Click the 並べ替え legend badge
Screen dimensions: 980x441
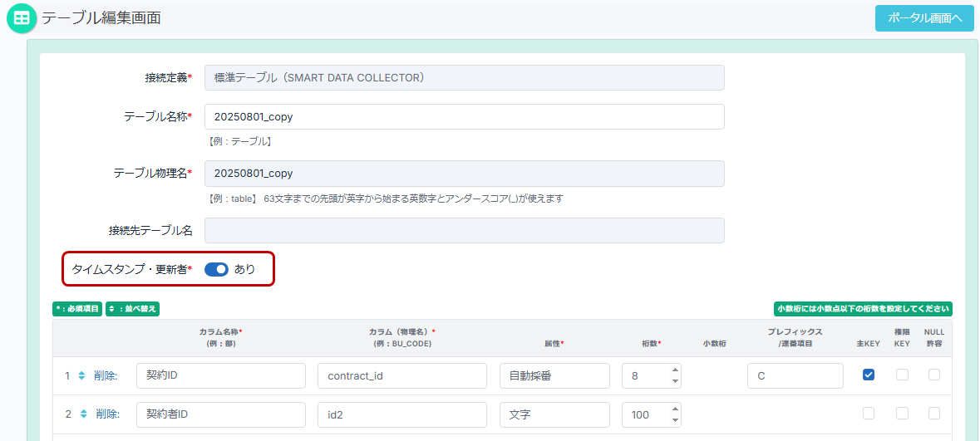point(132,309)
